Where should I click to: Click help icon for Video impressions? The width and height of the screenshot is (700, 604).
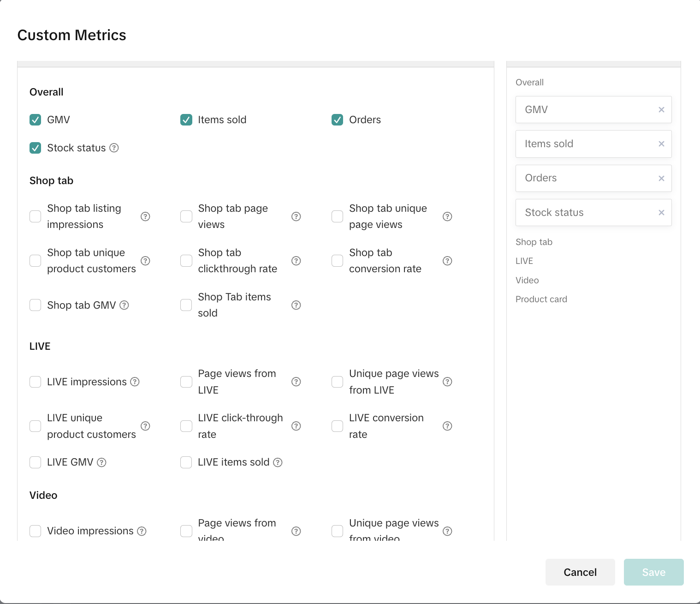[142, 531]
